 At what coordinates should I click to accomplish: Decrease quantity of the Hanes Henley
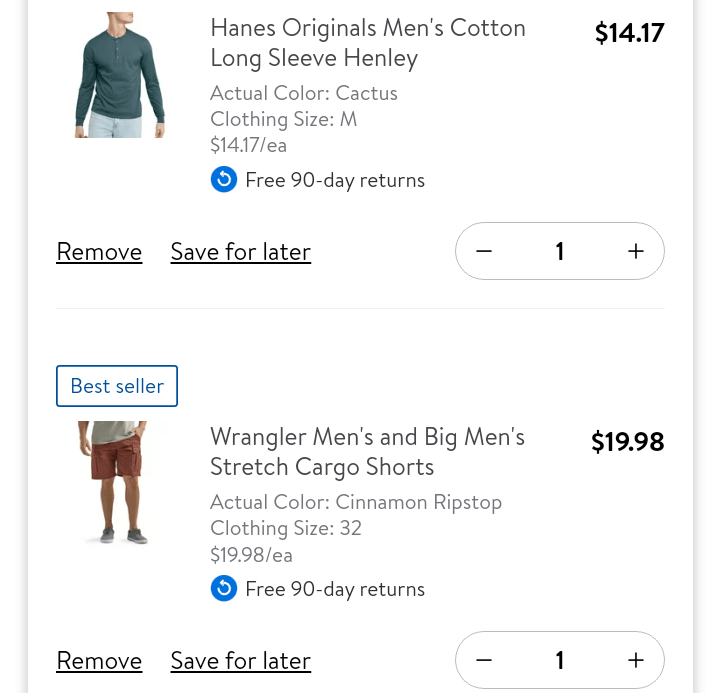(484, 251)
